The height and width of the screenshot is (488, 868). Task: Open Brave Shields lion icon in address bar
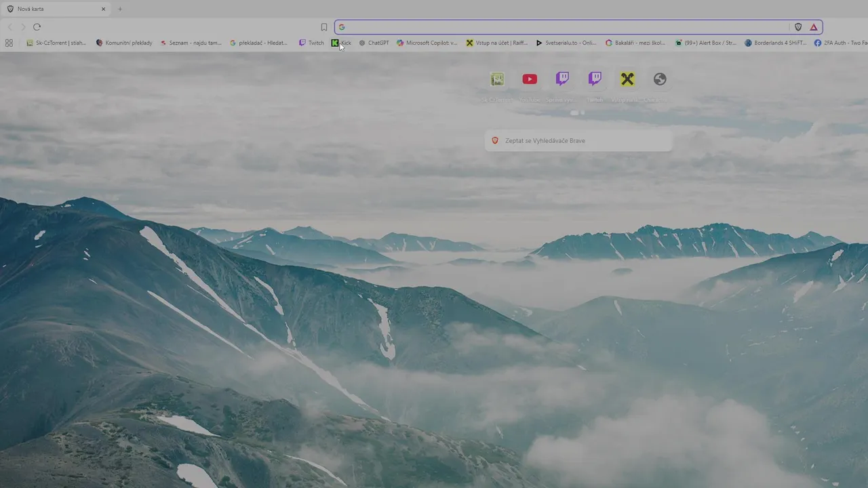click(x=798, y=27)
